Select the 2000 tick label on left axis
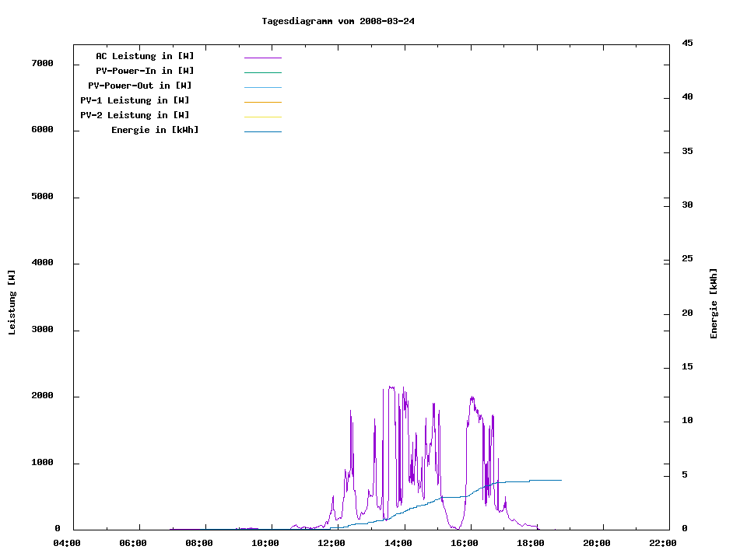This screenshot has width=747, height=560. 42,396
